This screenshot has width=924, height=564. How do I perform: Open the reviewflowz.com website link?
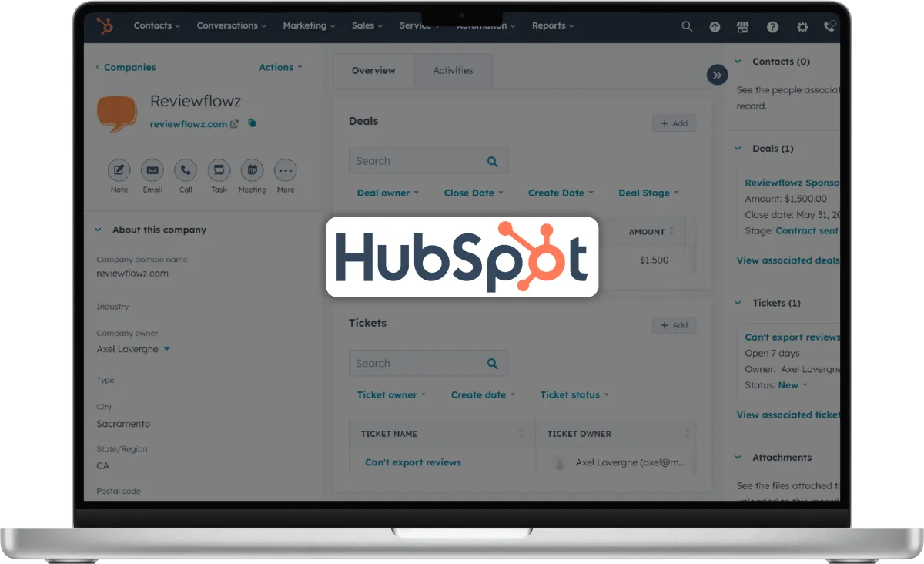(189, 124)
